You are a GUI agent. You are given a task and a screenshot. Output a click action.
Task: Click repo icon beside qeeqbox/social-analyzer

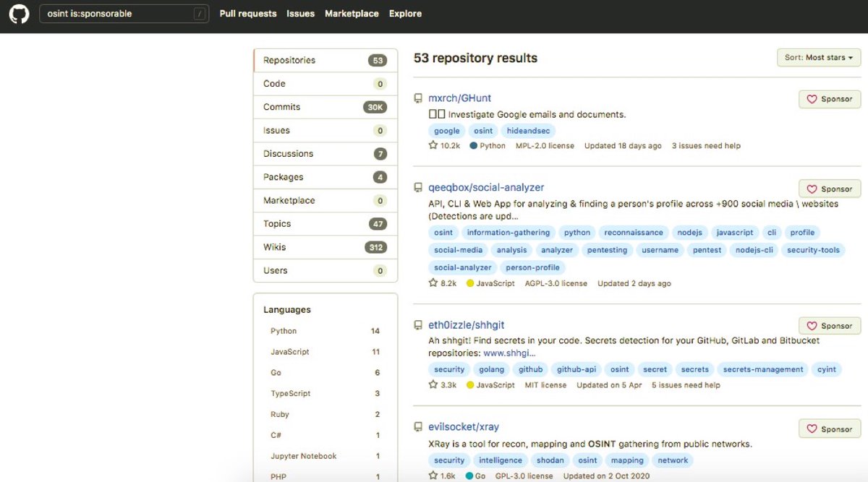(418, 188)
